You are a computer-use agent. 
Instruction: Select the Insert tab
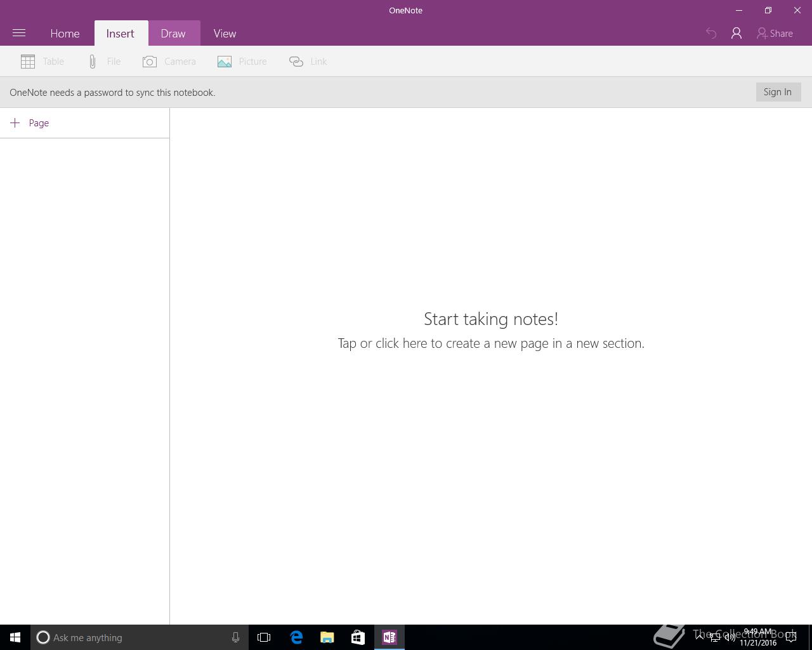coord(120,34)
